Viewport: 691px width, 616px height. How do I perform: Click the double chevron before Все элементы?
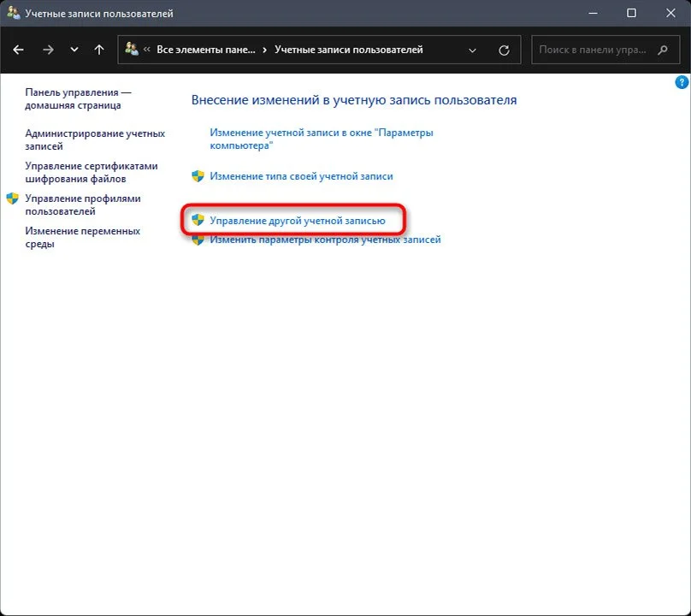point(147,50)
